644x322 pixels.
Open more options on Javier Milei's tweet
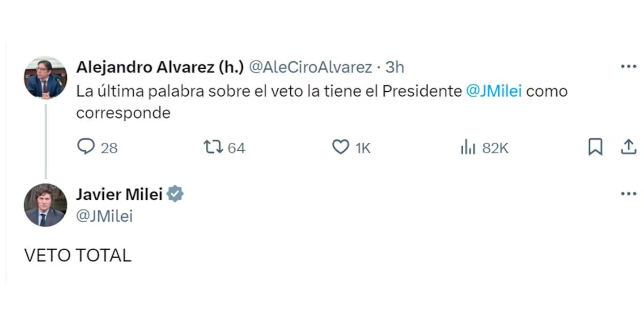[628, 194]
